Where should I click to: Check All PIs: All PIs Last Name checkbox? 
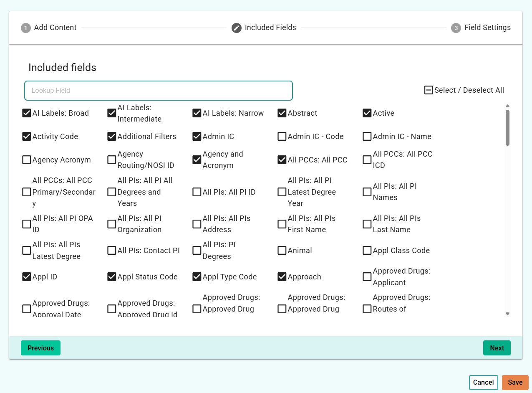click(367, 224)
